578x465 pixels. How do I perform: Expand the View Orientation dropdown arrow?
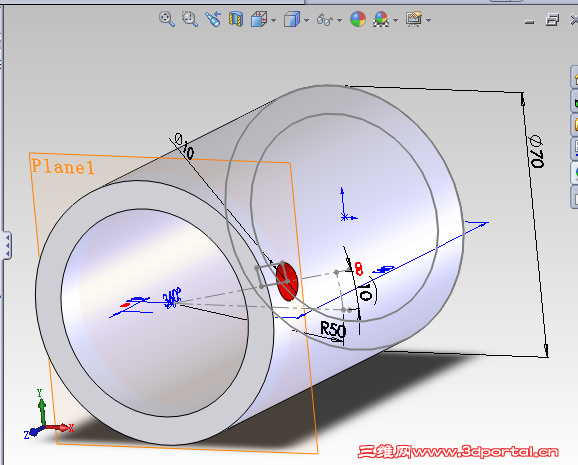tap(274, 20)
